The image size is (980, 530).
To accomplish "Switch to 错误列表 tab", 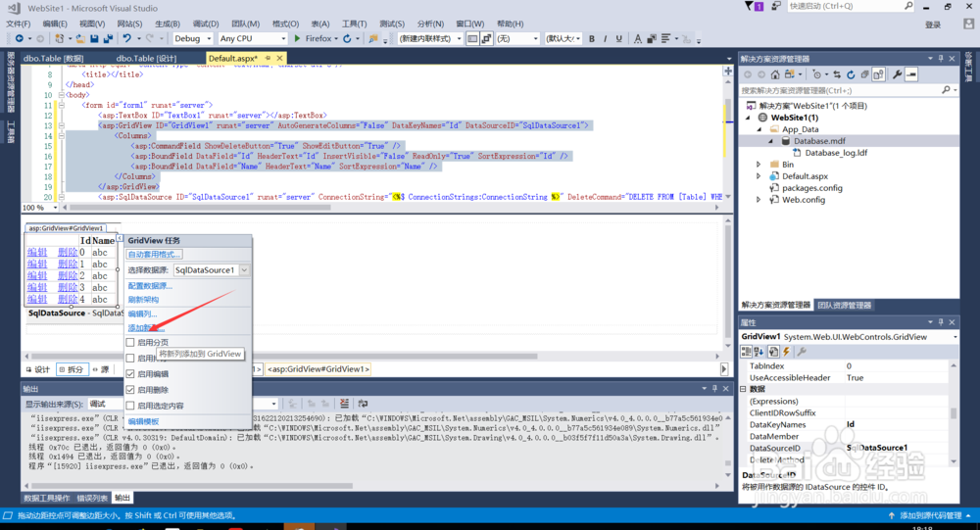I will point(92,498).
